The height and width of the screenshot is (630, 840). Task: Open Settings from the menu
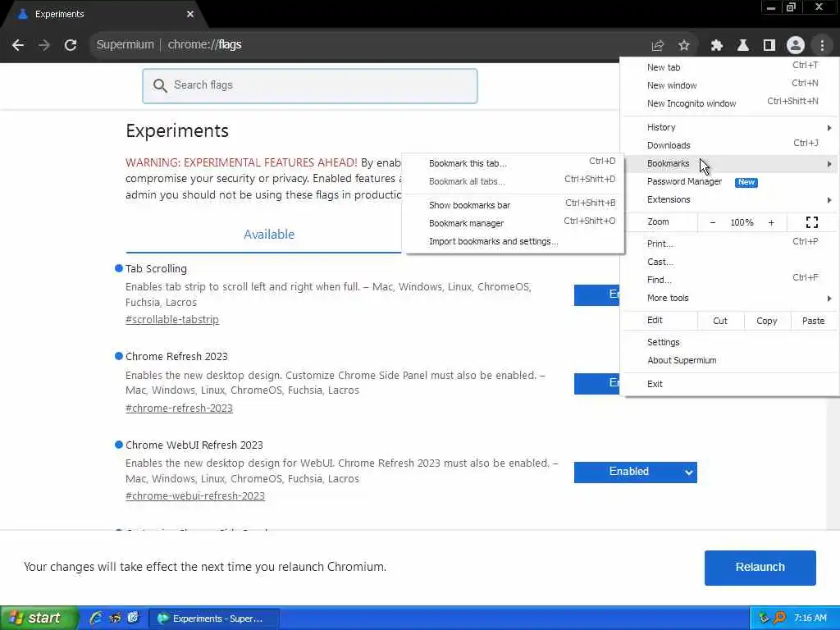pyautogui.click(x=729, y=342)
